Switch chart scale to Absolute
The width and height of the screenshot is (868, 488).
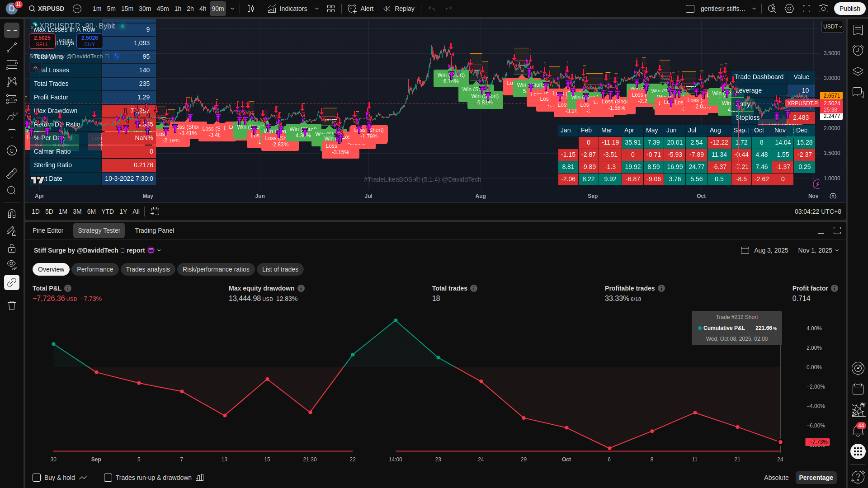point(776,478)
